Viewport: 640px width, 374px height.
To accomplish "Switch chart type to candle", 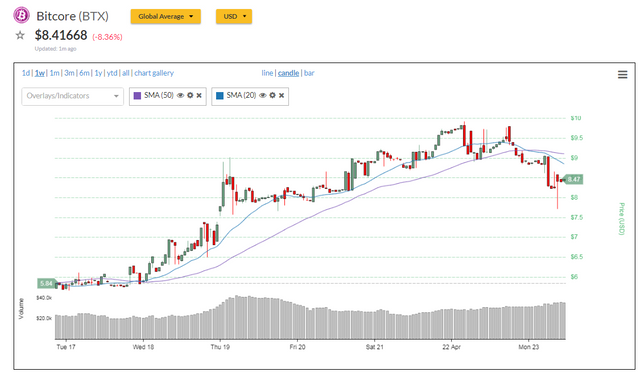I will pyautogui.click(x=288, y=73).
